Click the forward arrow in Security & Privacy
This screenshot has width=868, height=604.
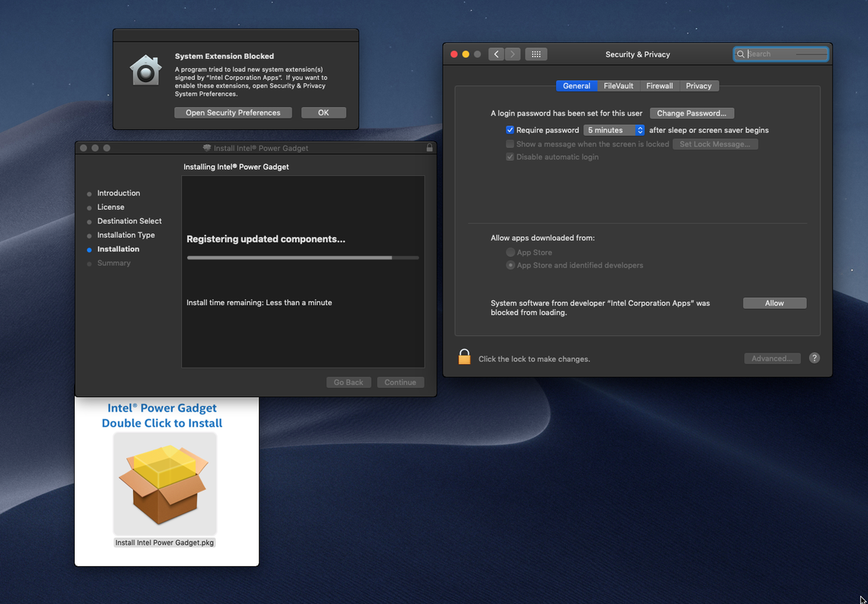point(513,54)
